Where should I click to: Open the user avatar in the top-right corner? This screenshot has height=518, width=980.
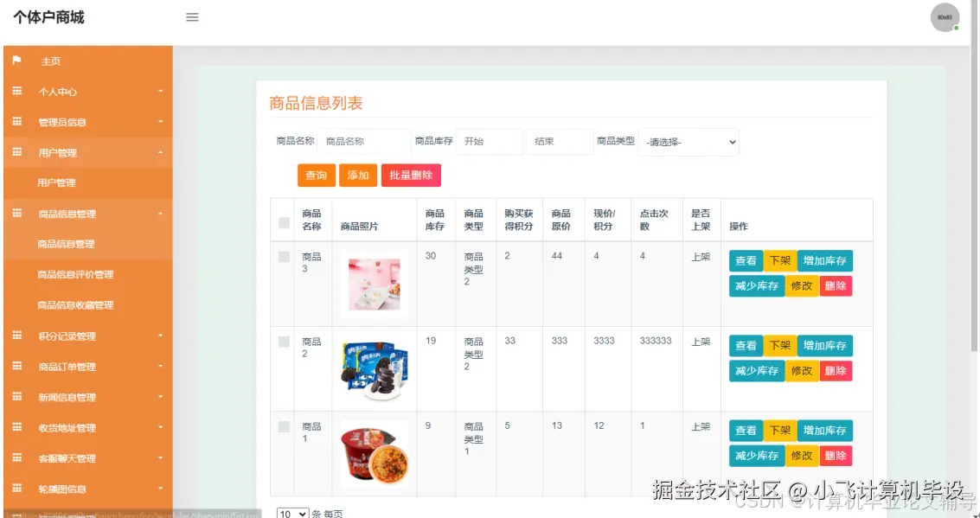click(x=945, y=16)
